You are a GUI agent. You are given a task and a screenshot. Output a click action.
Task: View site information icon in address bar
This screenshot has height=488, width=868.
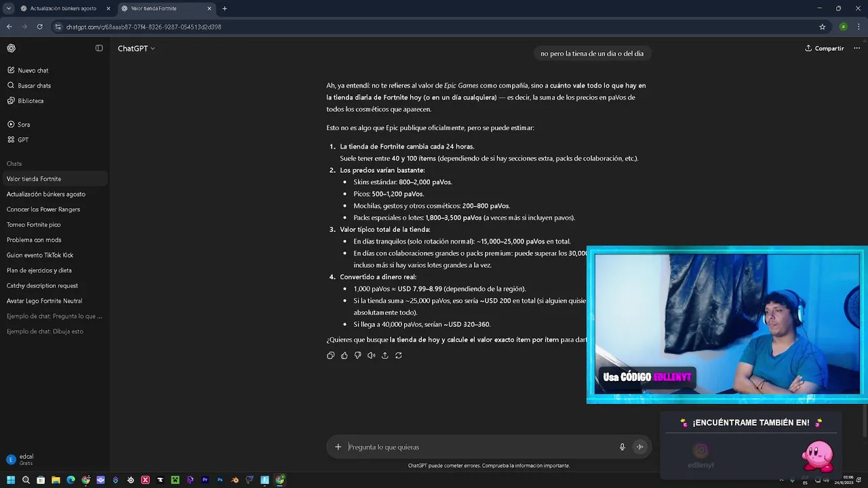[58, 26]
